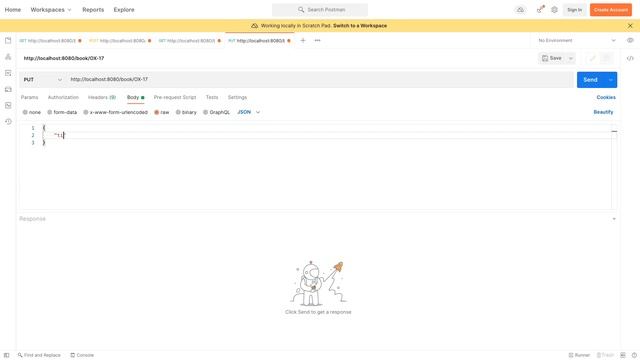Collapse the body editor with the dash icon

pyautogui.click(x=614, y=131)
